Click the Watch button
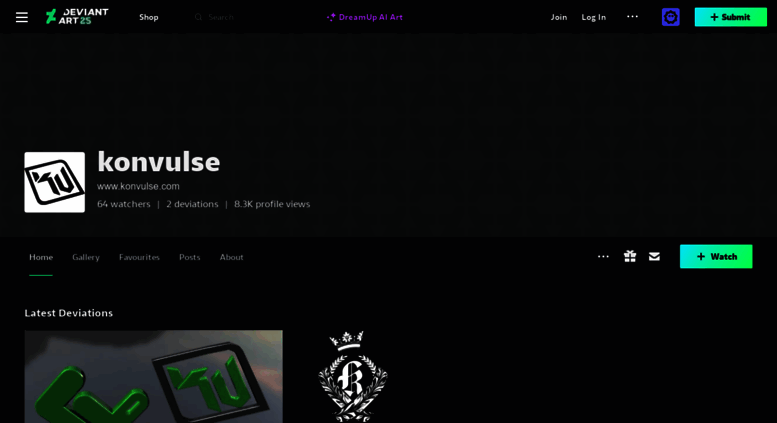 [x=716, y=257]
